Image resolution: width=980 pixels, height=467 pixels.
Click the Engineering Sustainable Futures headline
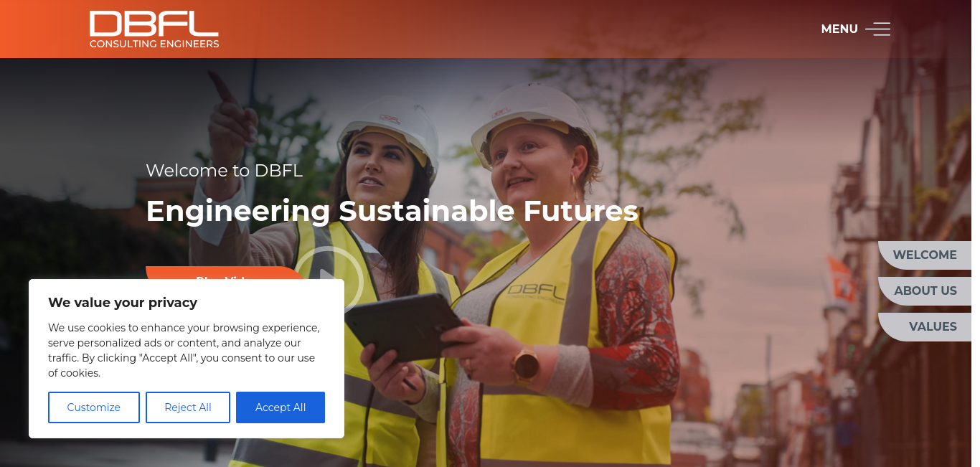pyautogui.click(x=392, y=211)
